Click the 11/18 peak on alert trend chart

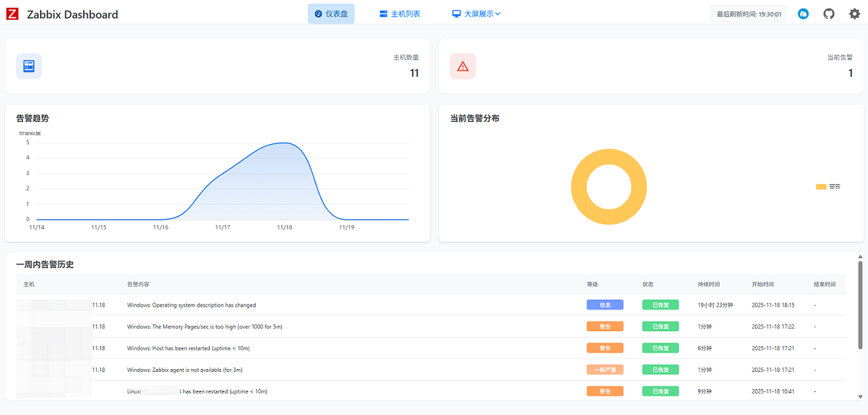[284, 143]
